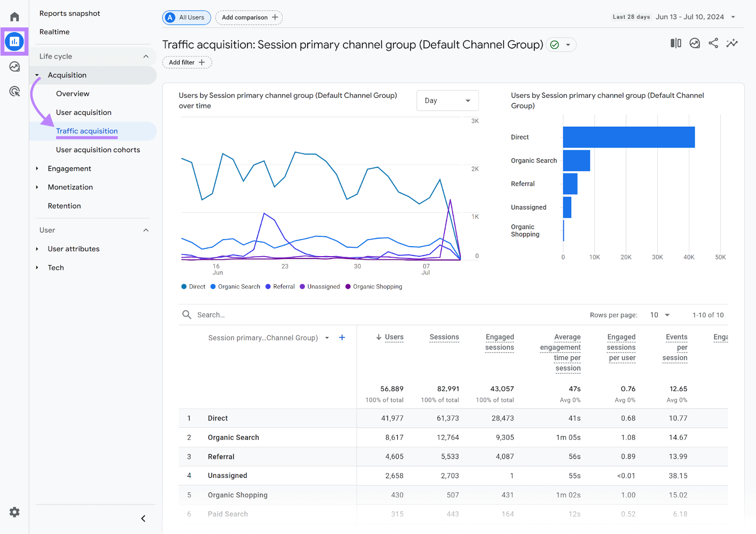This screenshot has width=756, height=534.
Task: Click the Add comparison button
Action: pos(249,17)
